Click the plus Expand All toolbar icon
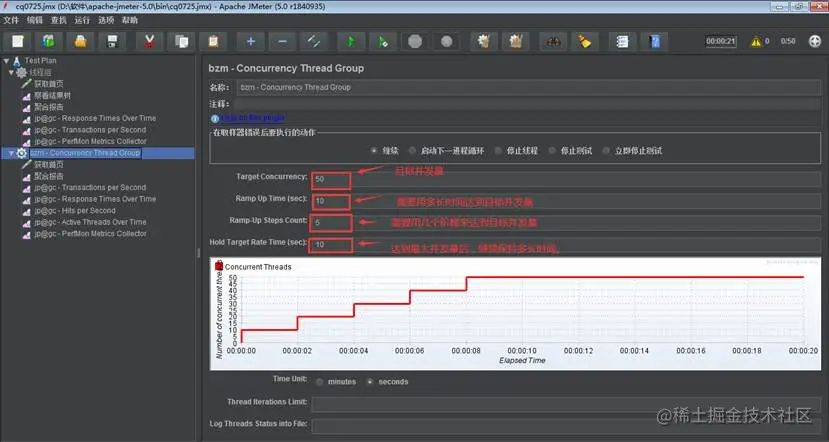Screen dimensions: 829x442 pyautogui.click(x=251, y=41)
